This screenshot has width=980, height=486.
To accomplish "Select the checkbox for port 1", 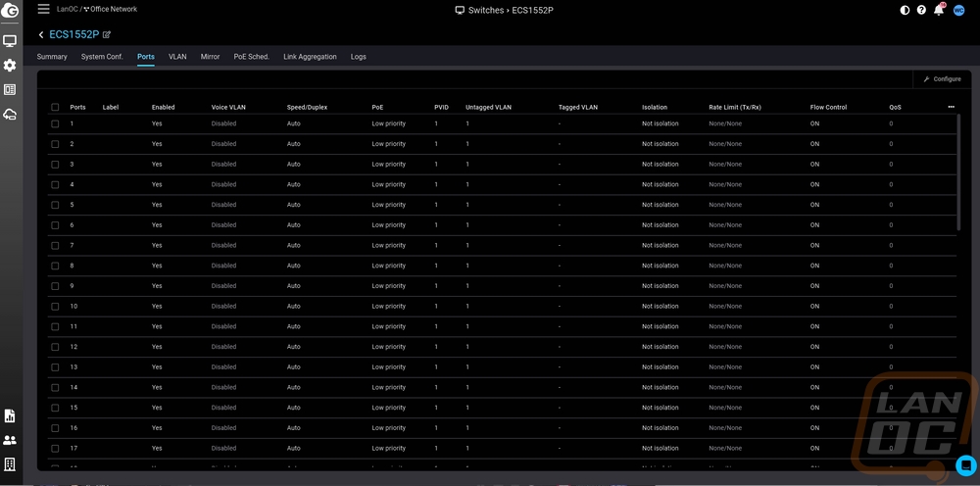I will point(55,123).
